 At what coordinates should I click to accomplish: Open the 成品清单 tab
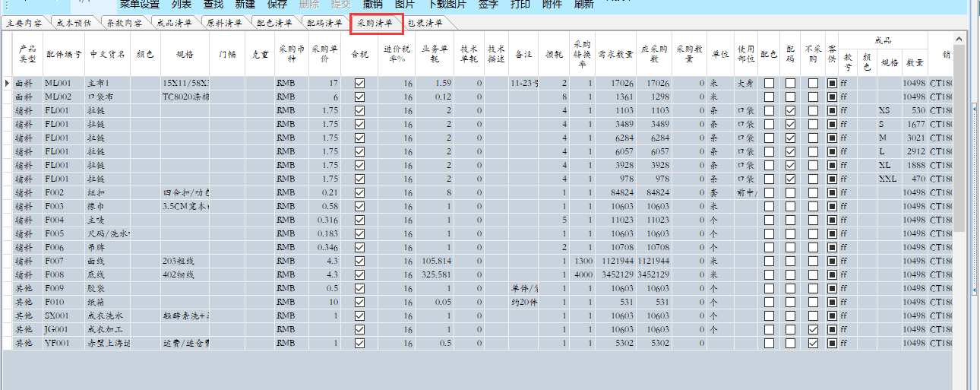[175, 24]
